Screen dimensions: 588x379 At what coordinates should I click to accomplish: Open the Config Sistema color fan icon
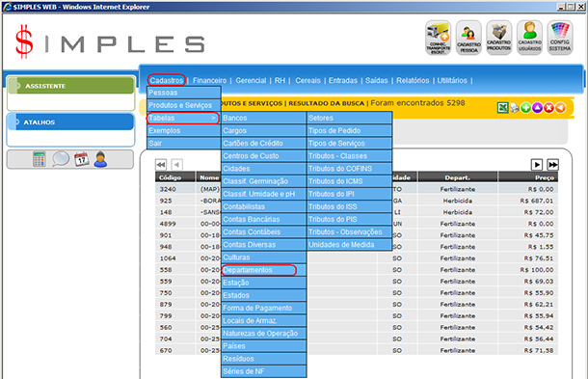[x=560, y=38]
